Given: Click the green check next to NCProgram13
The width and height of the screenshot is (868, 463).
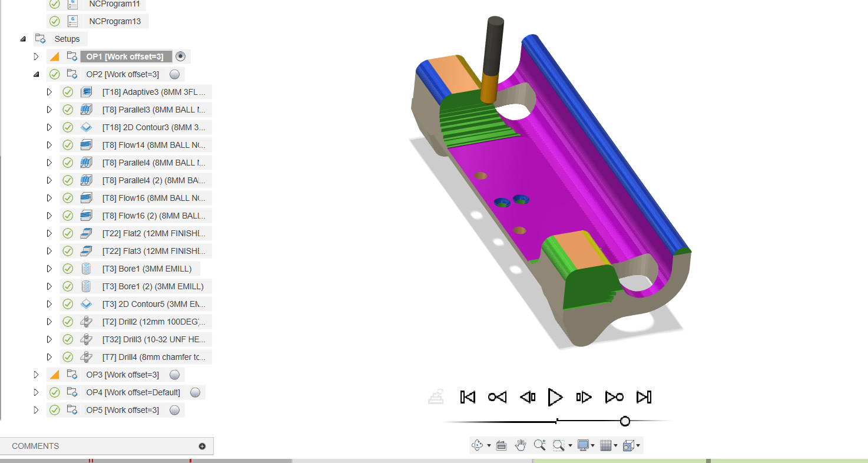Looking at the screenshot, I should (55, 21).
